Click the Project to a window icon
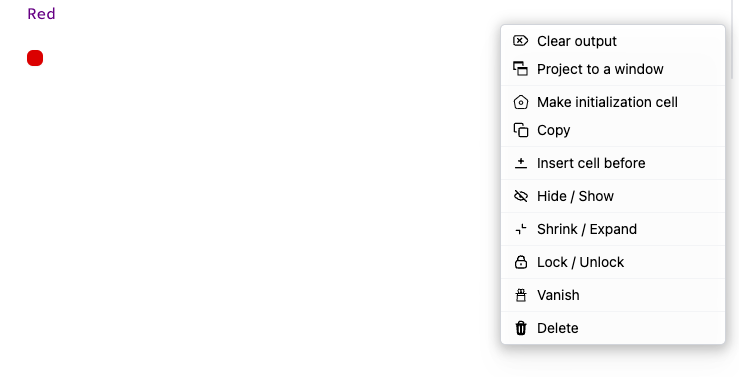 (520, 69)
